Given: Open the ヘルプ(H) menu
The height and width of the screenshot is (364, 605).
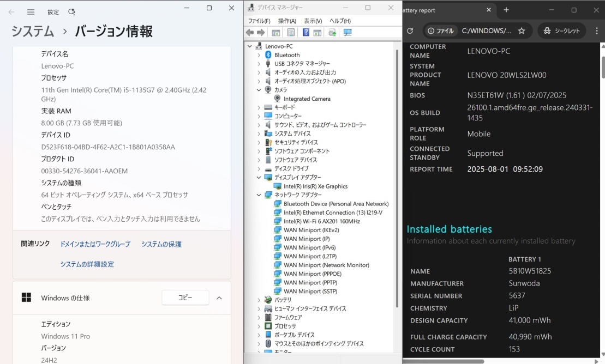Looking at the screenshot, I should tap(340, 21).
